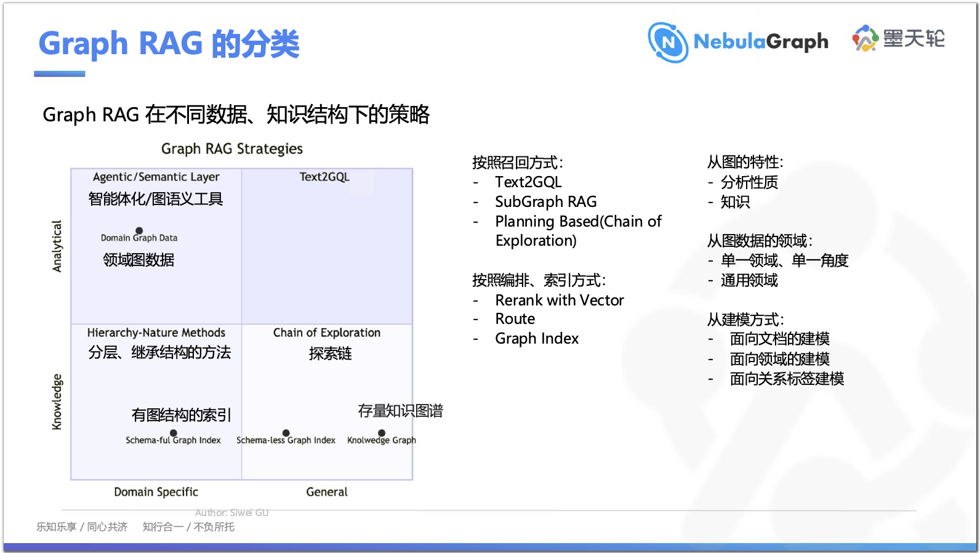
Task: Click the "从图数据的领域:" heading
Action: pyautogui.click(x=760, y=241)
